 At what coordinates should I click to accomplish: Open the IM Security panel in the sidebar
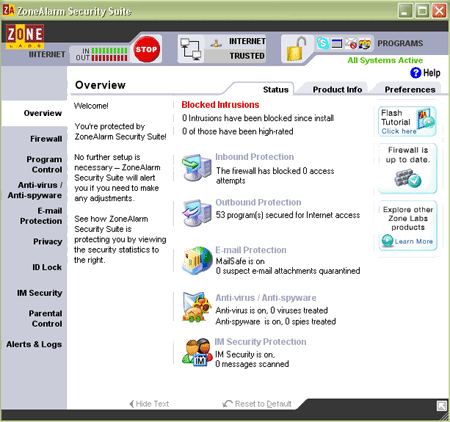click(x=40, y=293)
